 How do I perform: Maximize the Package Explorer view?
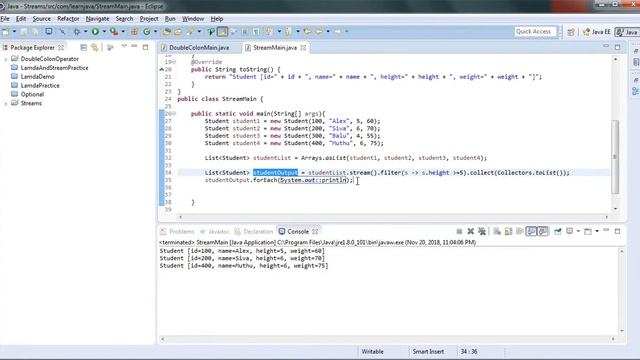(x=145, y=47)
